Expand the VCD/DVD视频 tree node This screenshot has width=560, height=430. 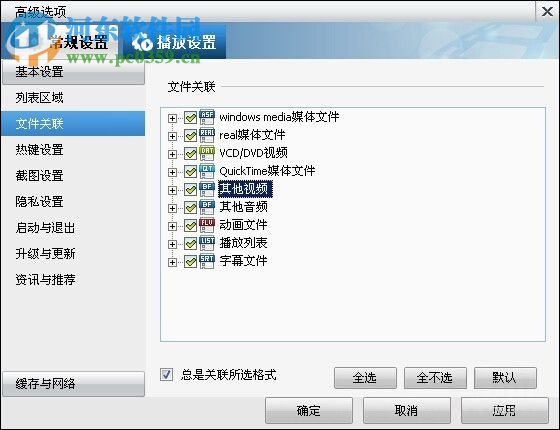pyautogui.click(x=172, y=154)
